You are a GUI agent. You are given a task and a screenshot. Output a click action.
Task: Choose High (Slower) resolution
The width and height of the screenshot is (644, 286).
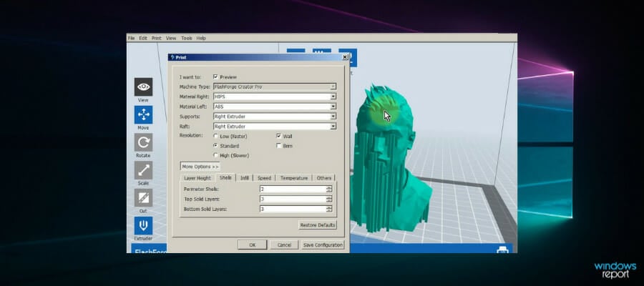point(216,156)
